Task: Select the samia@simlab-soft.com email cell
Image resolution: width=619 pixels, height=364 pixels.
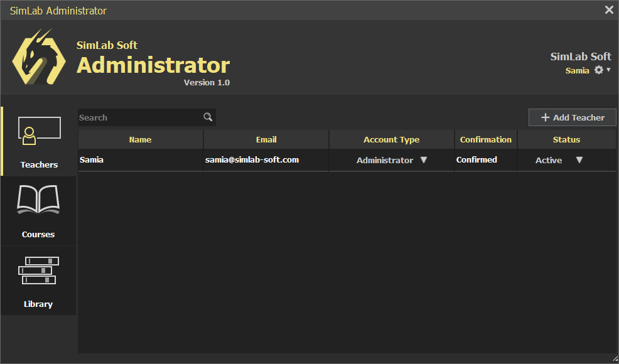Action: [266, 160]
